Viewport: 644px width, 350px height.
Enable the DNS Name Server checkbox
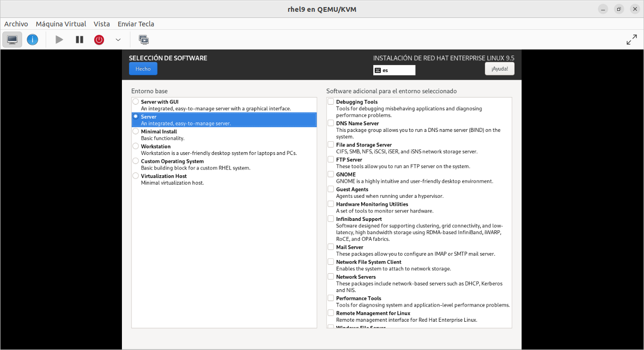click(331, 123)
